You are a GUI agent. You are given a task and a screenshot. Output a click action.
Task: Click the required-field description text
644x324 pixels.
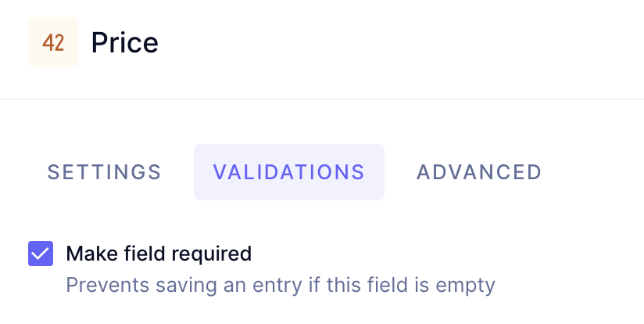pos(281,285)
